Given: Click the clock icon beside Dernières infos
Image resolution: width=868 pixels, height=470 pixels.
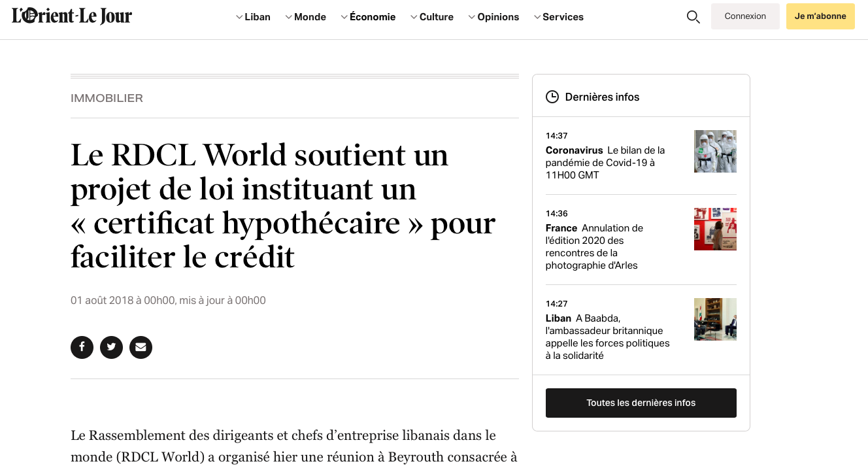Looking at the screenshot, I should coord(552,97).
